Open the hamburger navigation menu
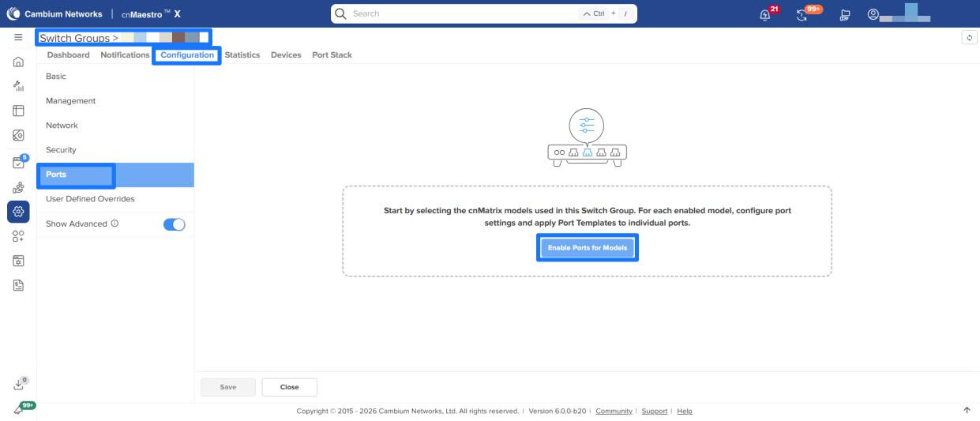980x421 pixels. [17, 37]
